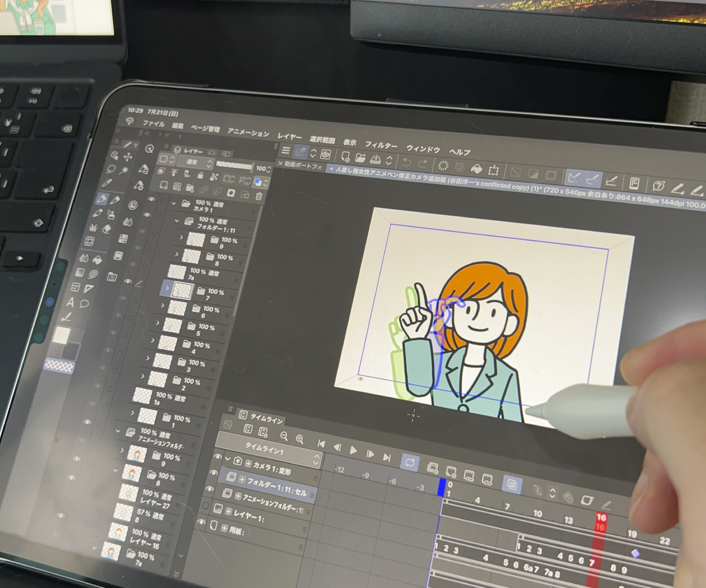The image size is (706, 588).
Task: Select the Gradient tool
Action: click(x=80, y=273)
